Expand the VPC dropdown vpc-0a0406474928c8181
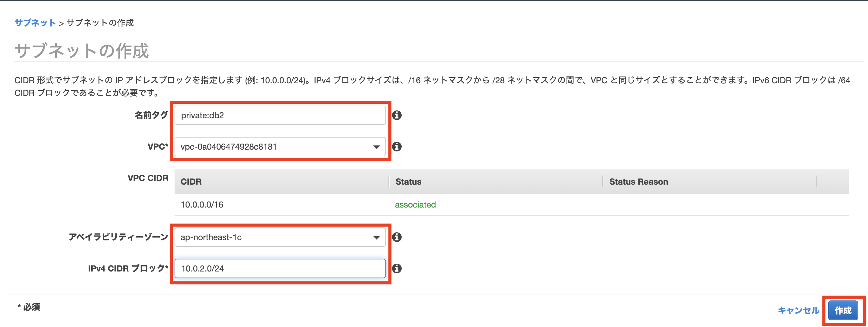Screen dimensions: 868x327 pyautogui.click(x=280, y=147)
